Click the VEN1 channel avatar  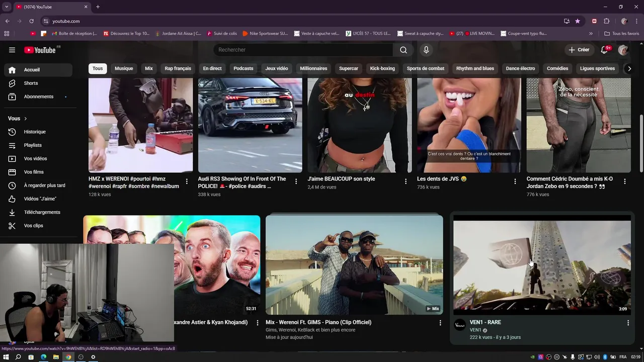pyautogui.click(x=460, y=325)
